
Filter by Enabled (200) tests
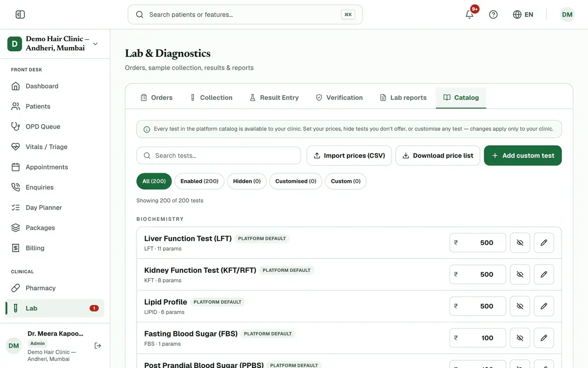(199, 181)
